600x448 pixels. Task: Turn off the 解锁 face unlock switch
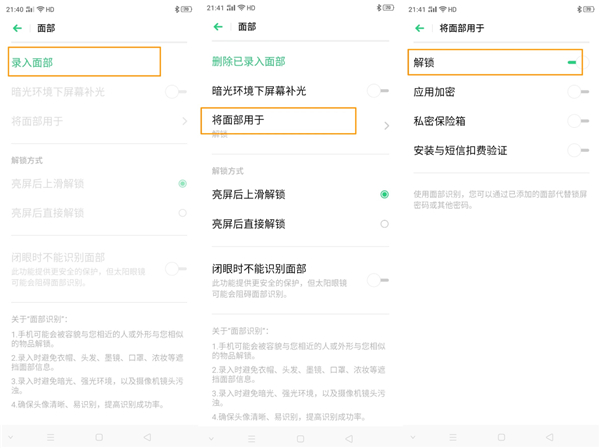pos(571,63)
